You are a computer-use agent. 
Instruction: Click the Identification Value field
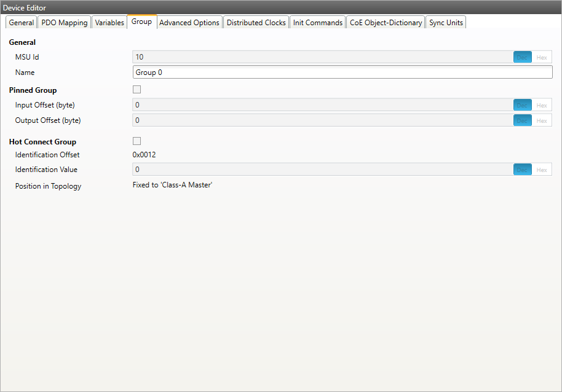tap(322, 170)
